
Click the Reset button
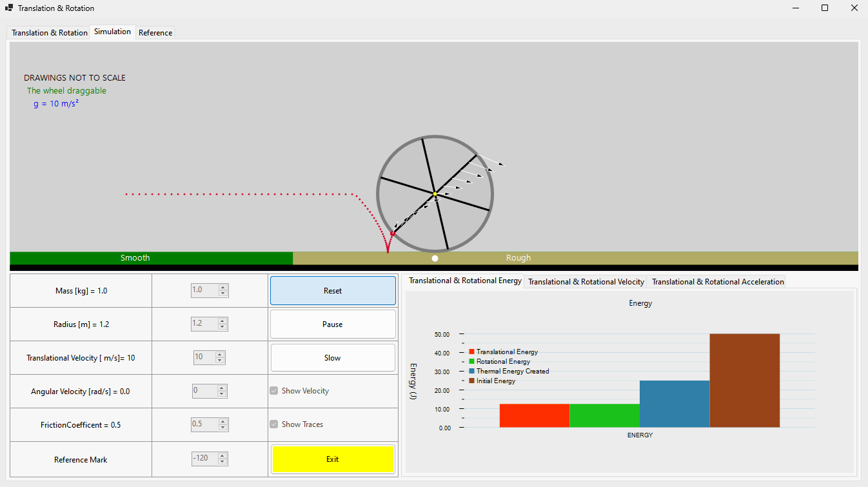pyautogui.click(x=333, y=291)
